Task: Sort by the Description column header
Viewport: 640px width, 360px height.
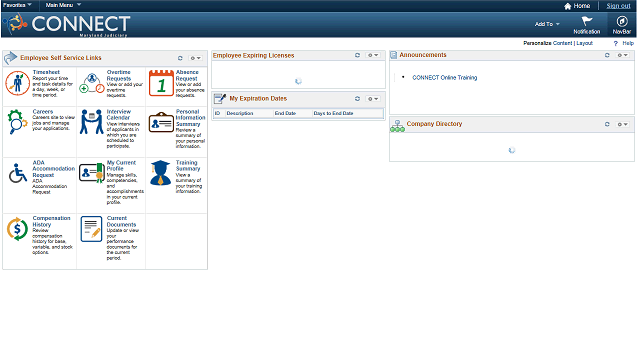Action: point(240,113)
